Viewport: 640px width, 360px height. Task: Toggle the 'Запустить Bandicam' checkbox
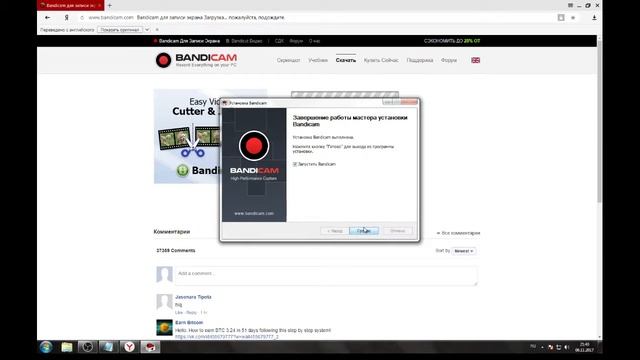coord(295,164)
